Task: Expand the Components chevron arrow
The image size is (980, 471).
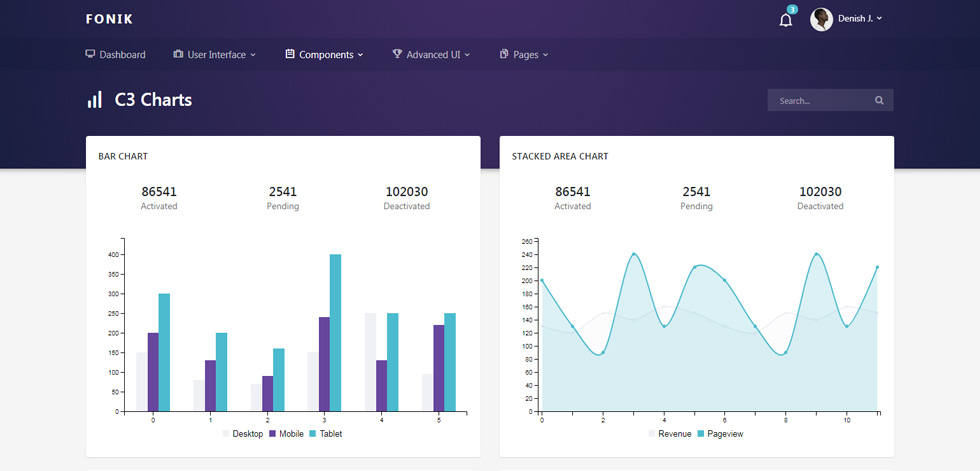Action: point(361,55)
